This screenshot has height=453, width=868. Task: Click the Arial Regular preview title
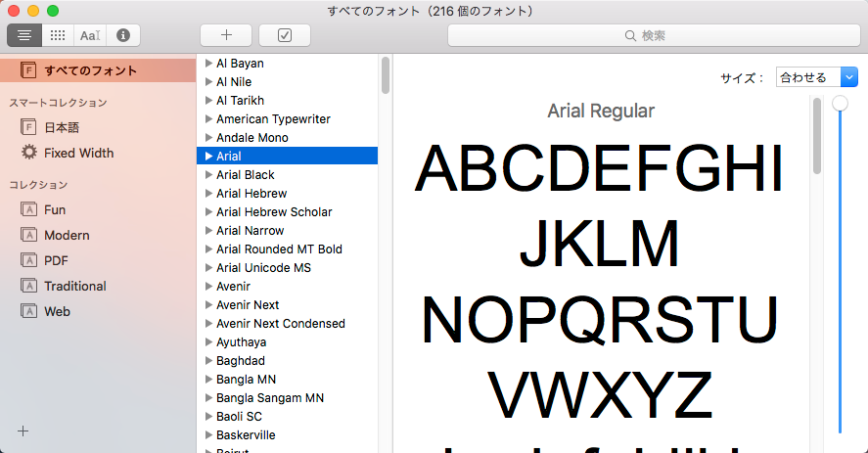point(601,111)
